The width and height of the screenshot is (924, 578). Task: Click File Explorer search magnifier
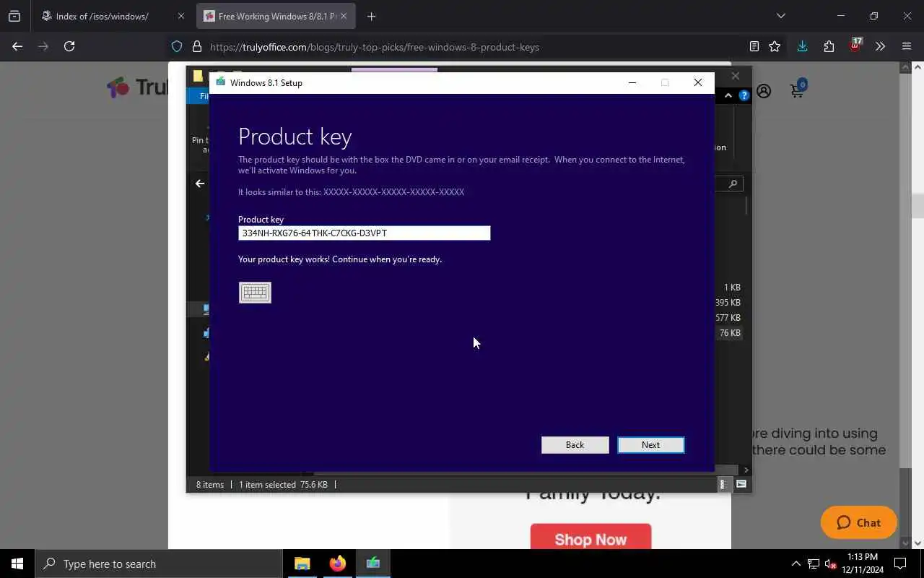point(733,184)
